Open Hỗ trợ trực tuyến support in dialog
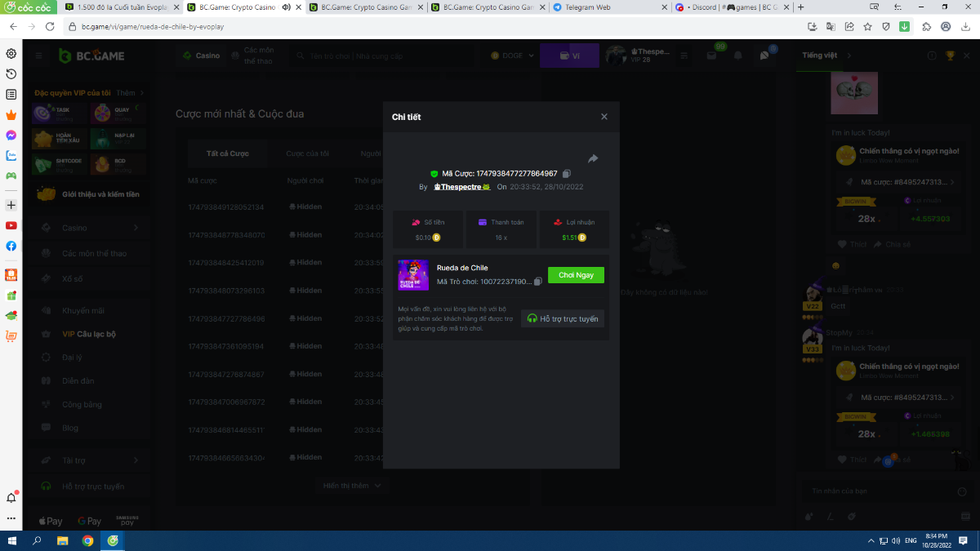Screen dimensions: 980x551 563,318
